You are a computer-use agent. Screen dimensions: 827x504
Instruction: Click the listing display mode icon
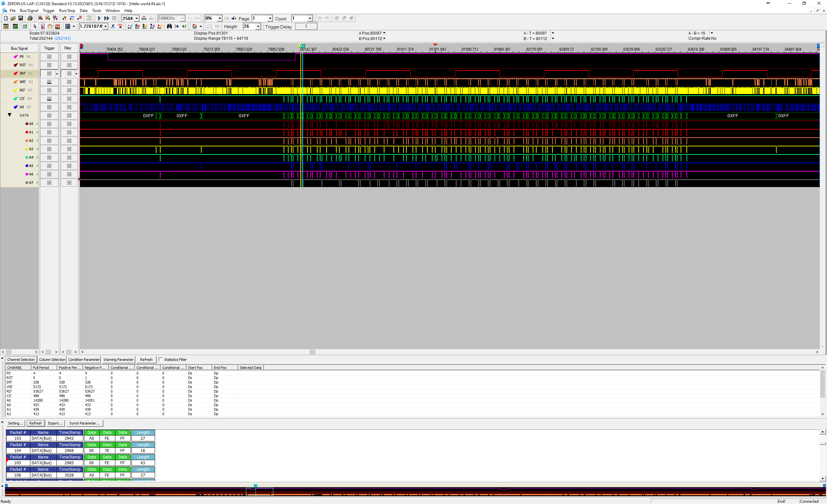coord(15,26)
